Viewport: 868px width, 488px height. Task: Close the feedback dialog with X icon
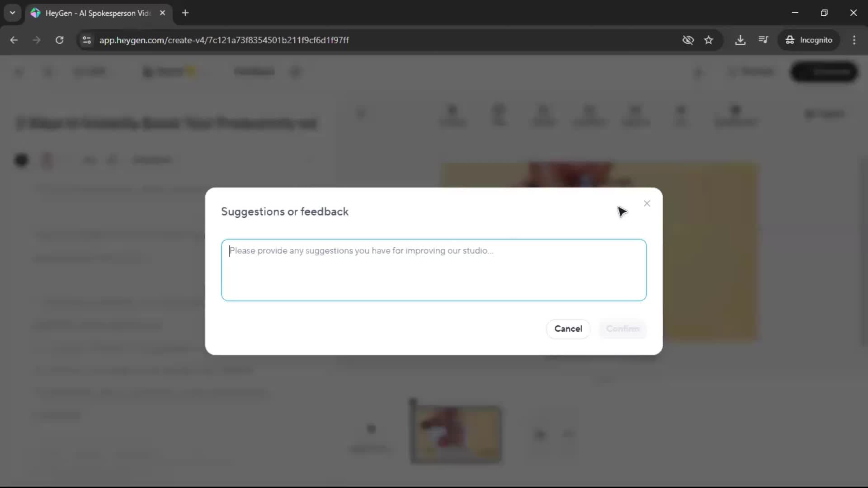[x=647, y=204]
